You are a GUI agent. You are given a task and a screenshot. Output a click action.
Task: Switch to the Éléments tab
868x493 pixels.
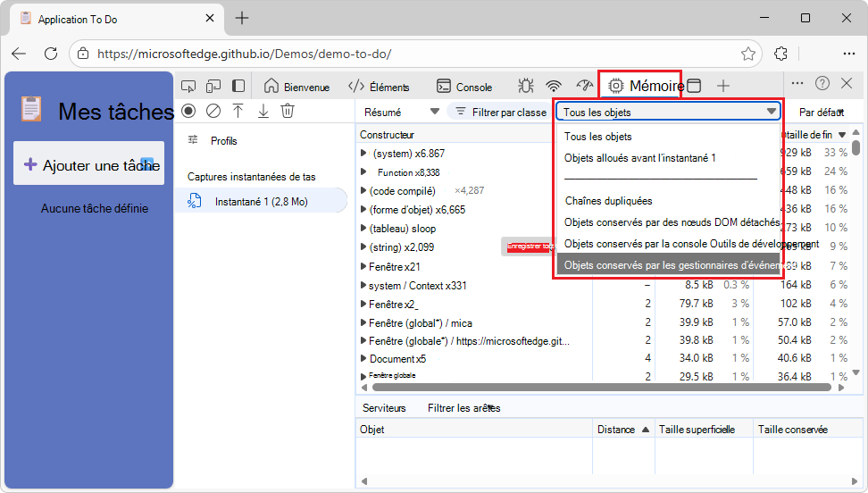click(x=380, y=87)
